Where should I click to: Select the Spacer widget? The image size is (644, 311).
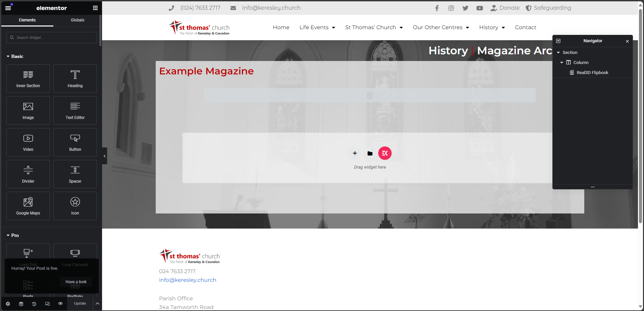coord(75,174)
